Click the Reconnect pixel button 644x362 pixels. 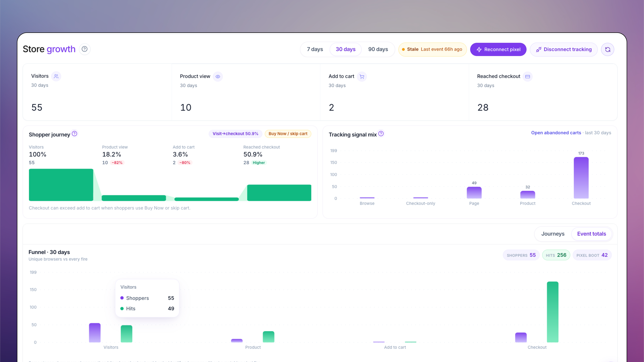click(498, 49)
